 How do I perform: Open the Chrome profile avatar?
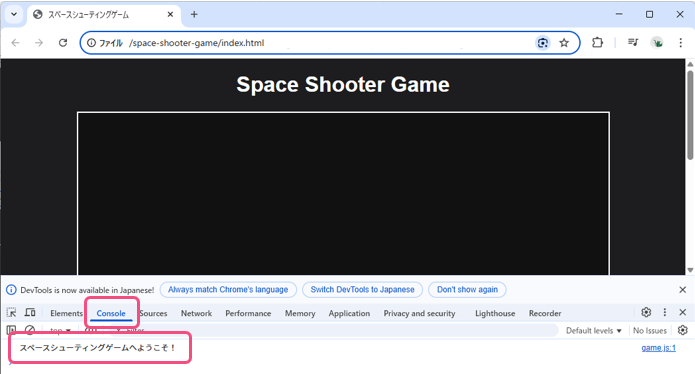pyautogui.click(x=657, y=43)
